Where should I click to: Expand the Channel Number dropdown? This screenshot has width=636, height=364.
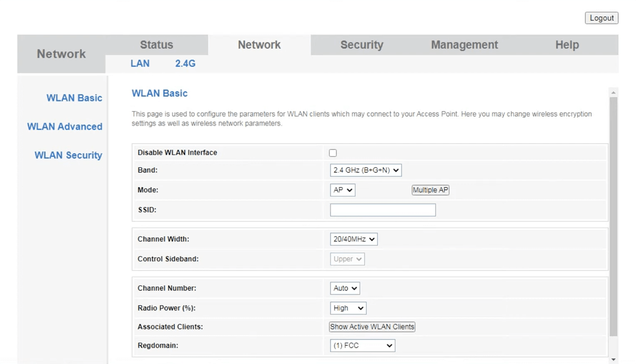tap(345, 288)
